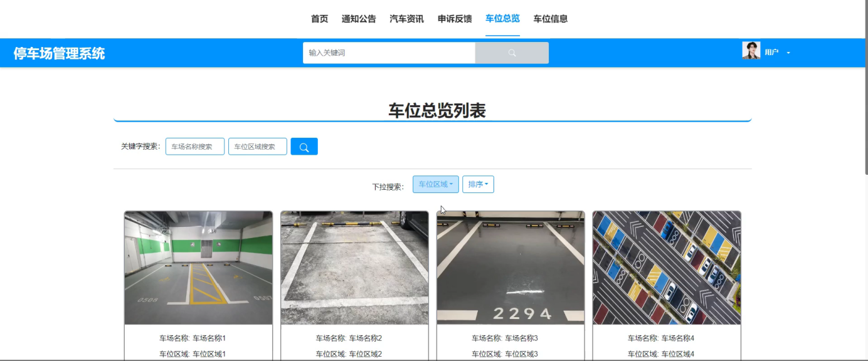Go to 首页 in top navigation

pyautogui.click(x=319, y=19)
